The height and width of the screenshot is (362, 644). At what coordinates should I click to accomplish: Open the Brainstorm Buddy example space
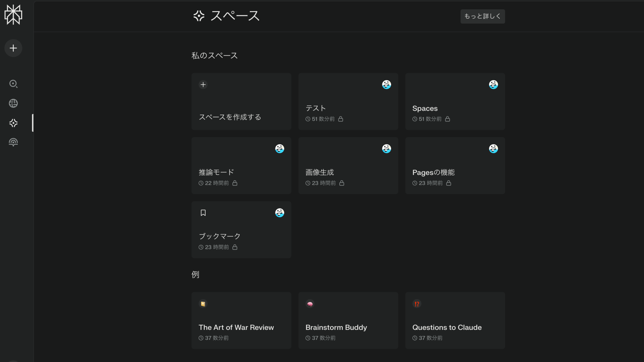pos(348,320)
